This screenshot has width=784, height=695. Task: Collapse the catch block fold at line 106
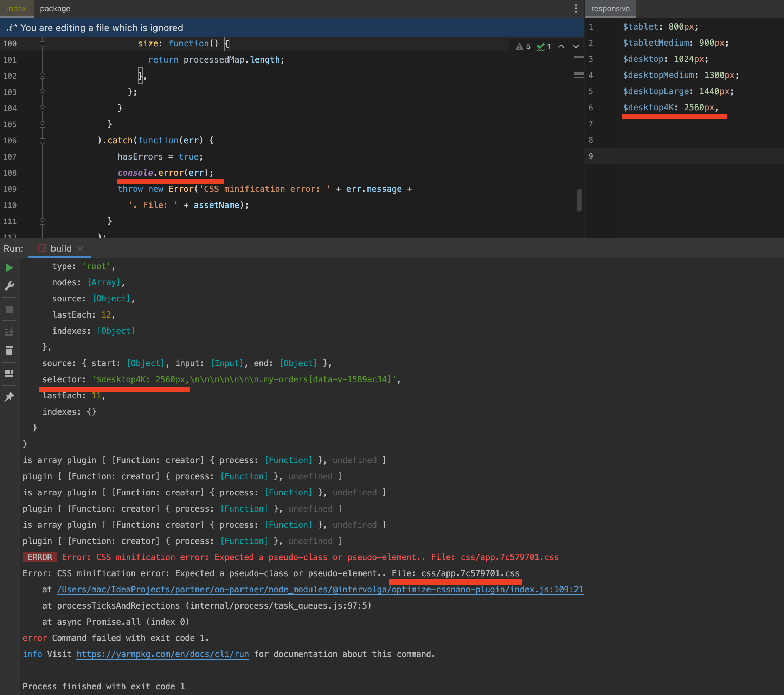(x=43, y=141)
